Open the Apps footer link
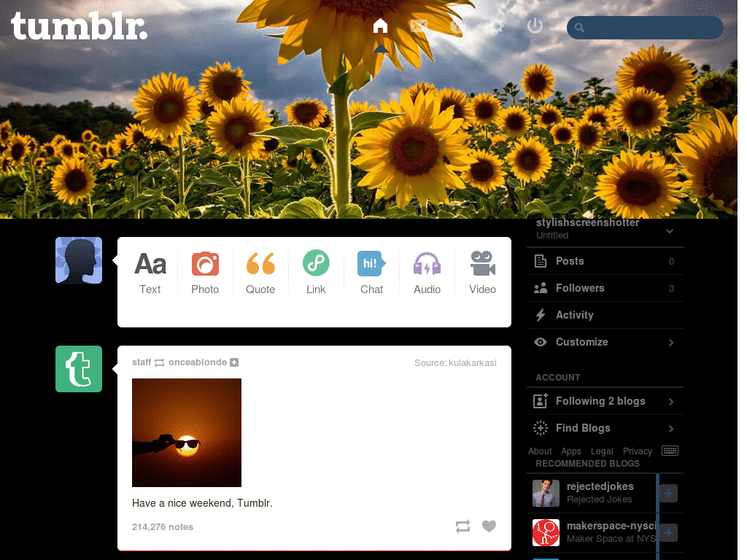The width and height of the screenshot is (747, 560). pos(570,451)
